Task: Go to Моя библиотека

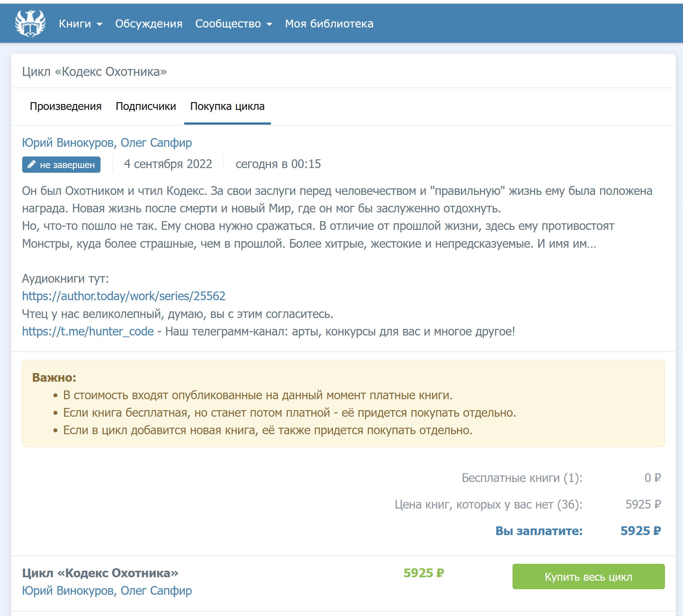Action: [x=329, y=24]
